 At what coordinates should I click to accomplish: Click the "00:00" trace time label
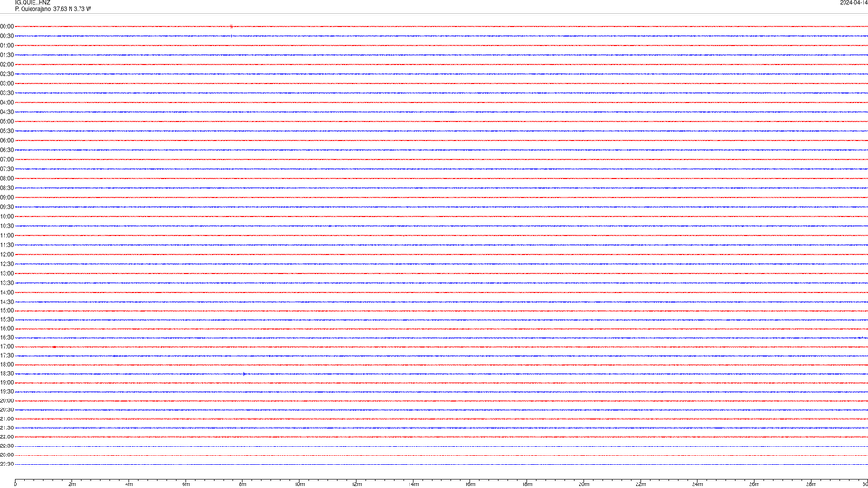tap(6, 26)
